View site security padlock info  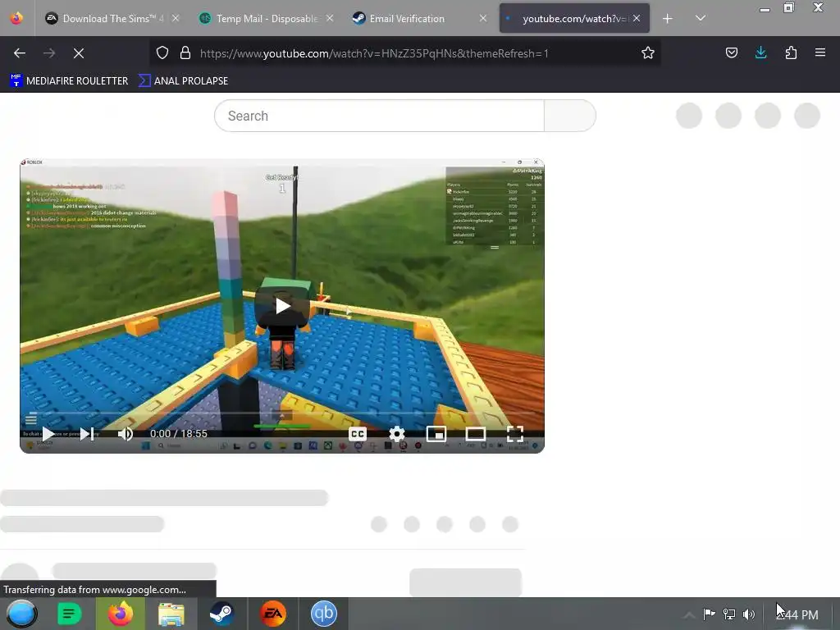click(x=185, y=52)
